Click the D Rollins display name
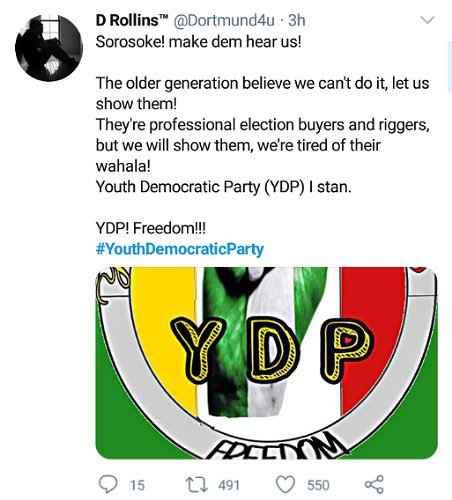The width and height of the screenshot is (452, 500). click(x=132, y=21)
